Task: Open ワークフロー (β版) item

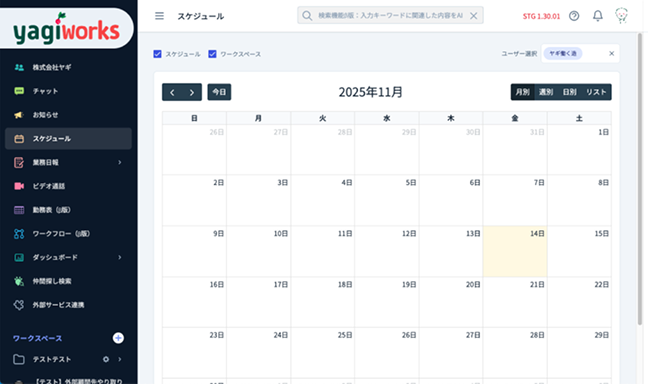Action: point(68,234)
